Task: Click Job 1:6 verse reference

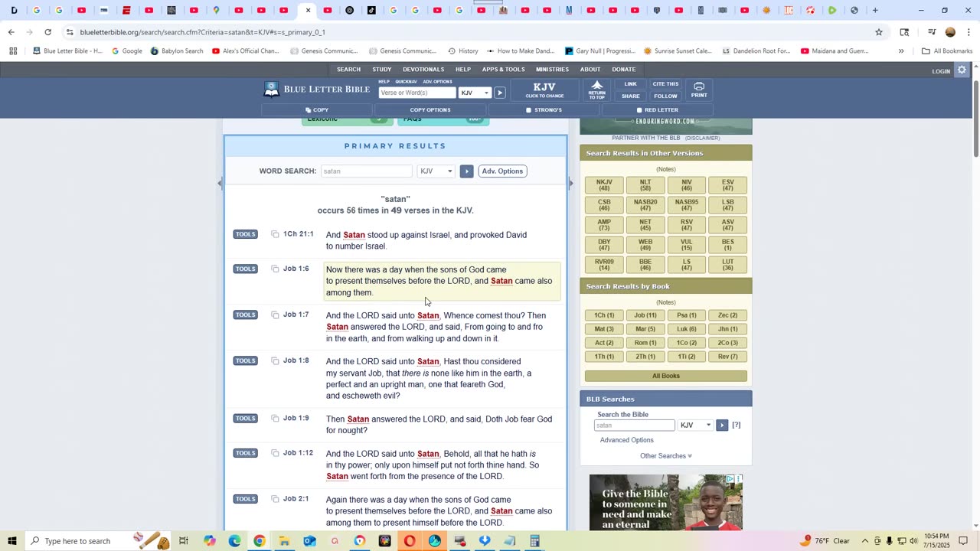Action: (296, 269)
